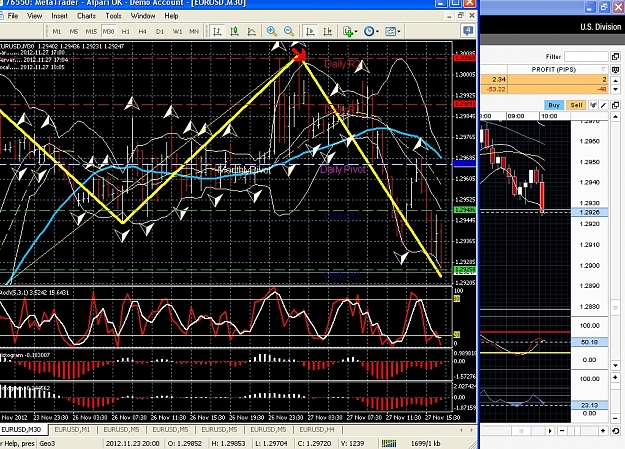Image resolution: width=625 pixels, height=449 pixels.
Task: Open the Tools menu
Action: click(x=113, y=16)
